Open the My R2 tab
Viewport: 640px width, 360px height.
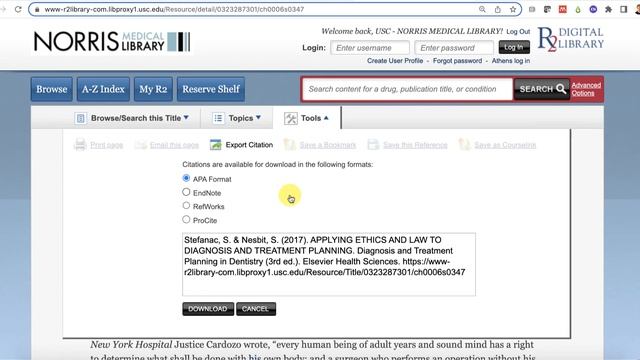click(153, 89)
